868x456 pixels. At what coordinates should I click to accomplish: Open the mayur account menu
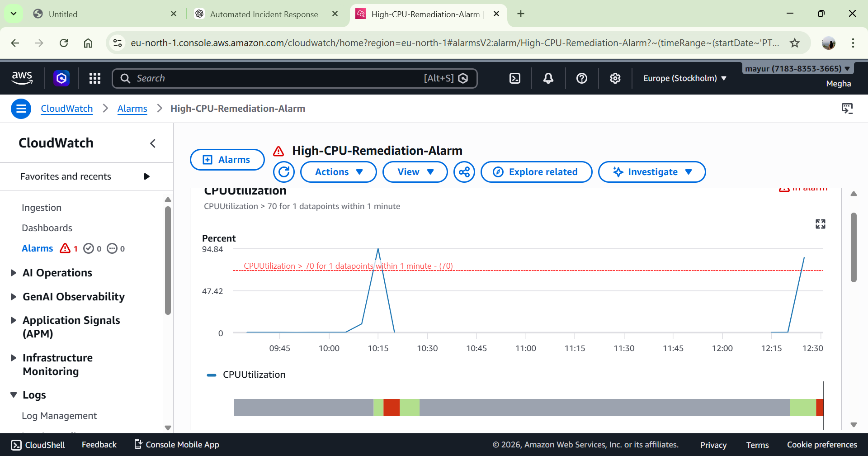click(x=798, y=69)
